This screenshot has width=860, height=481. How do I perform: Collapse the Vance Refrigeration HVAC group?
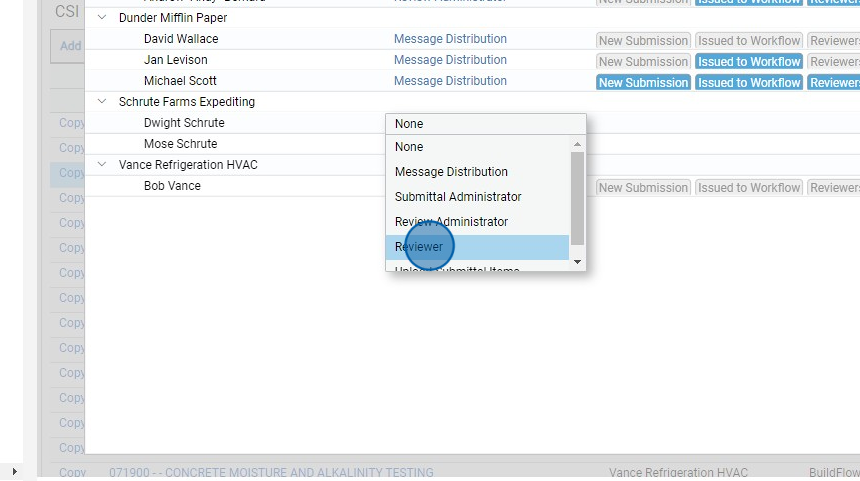pos(102,165)
